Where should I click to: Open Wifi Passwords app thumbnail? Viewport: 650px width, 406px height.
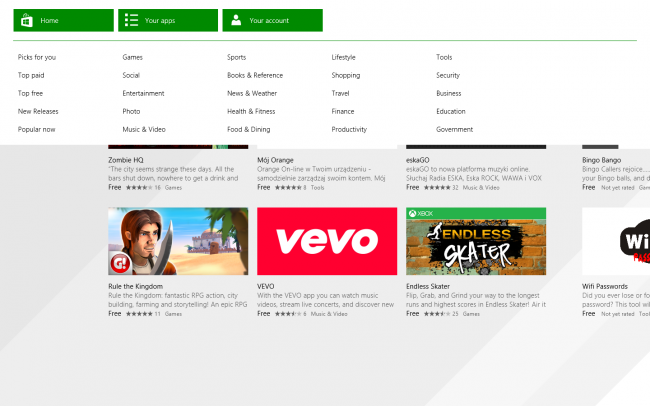616,241
